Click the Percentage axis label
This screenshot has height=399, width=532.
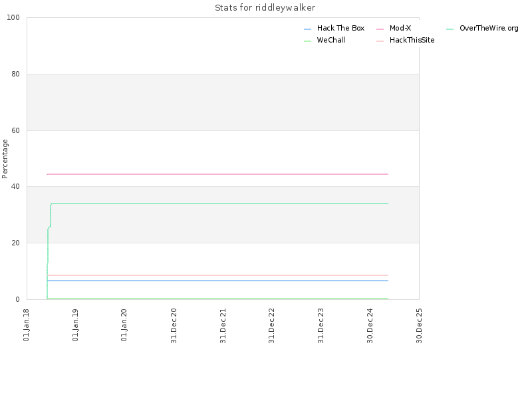tap(5, 159)
